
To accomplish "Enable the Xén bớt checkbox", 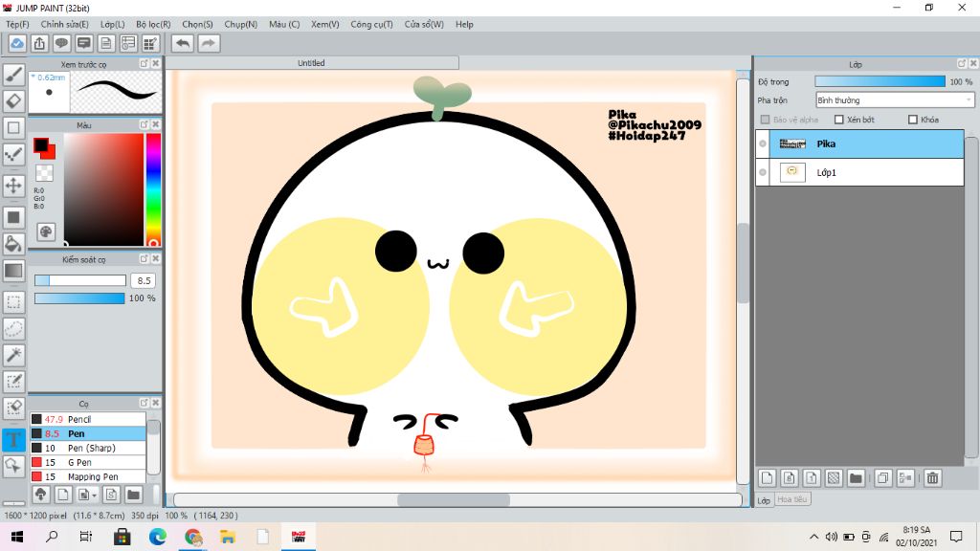I will click(839, 120).
